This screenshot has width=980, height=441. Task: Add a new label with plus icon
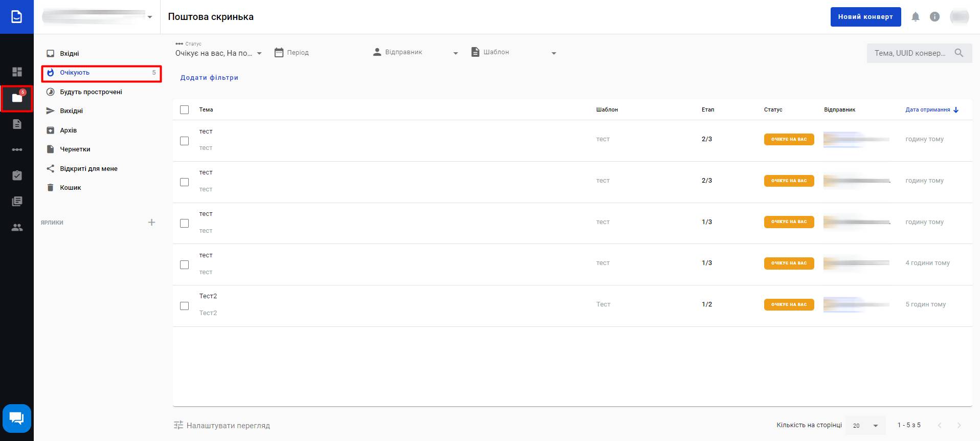pyautogui.click(x=151, y=222)
